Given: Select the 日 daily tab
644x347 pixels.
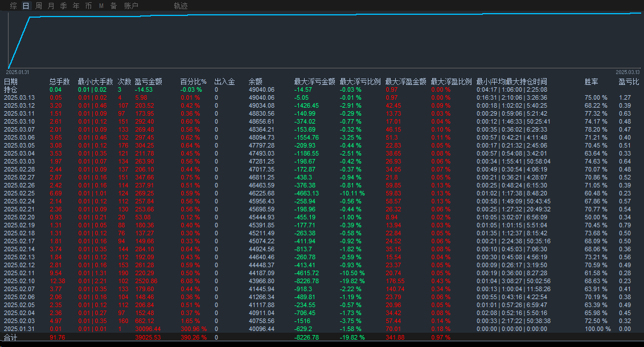Looking at the screenshot, I should [26, 6].
